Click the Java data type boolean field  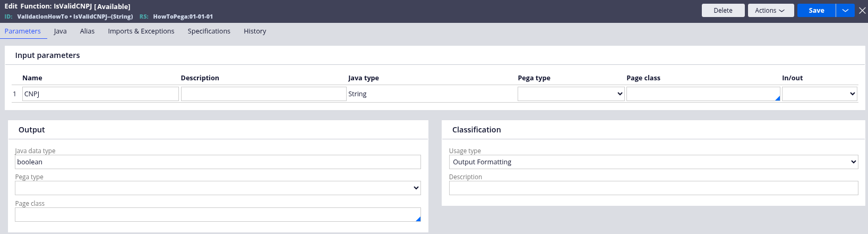click(218, 162)
